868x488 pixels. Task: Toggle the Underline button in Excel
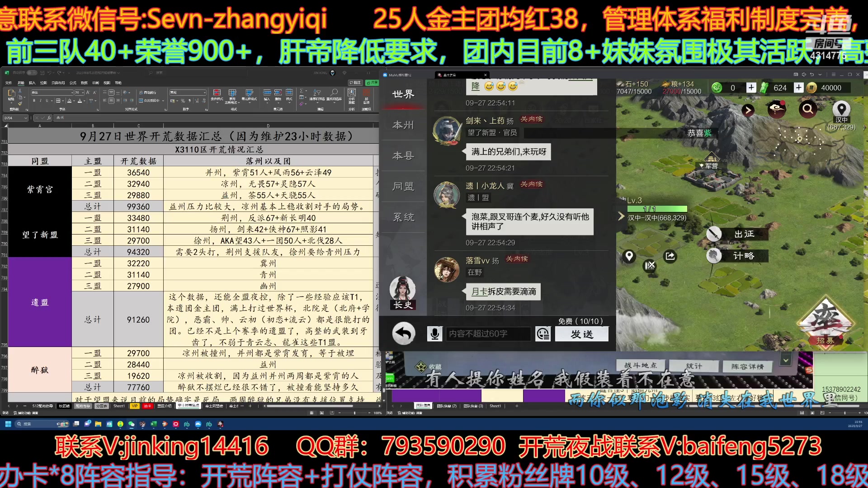pos(47,100)
